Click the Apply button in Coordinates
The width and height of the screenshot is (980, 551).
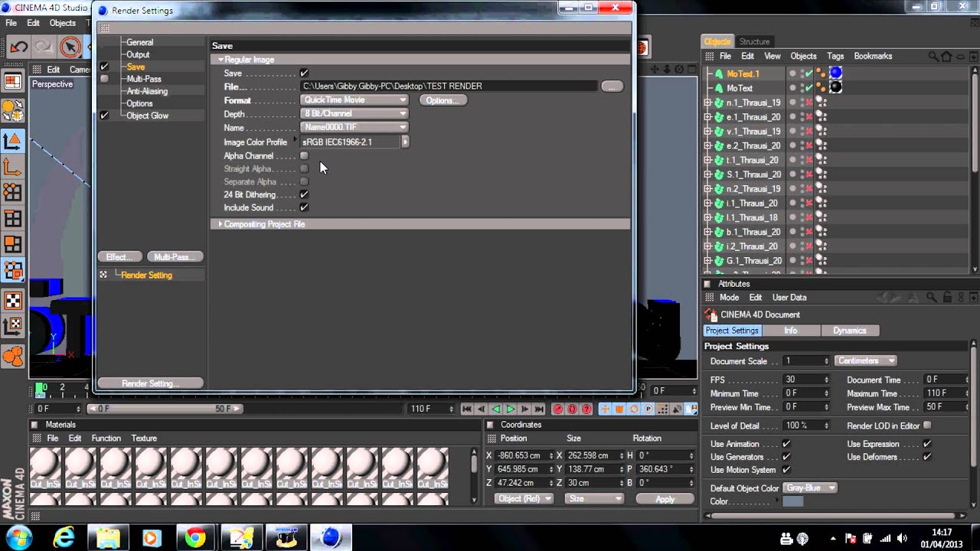tap(665, 499)
